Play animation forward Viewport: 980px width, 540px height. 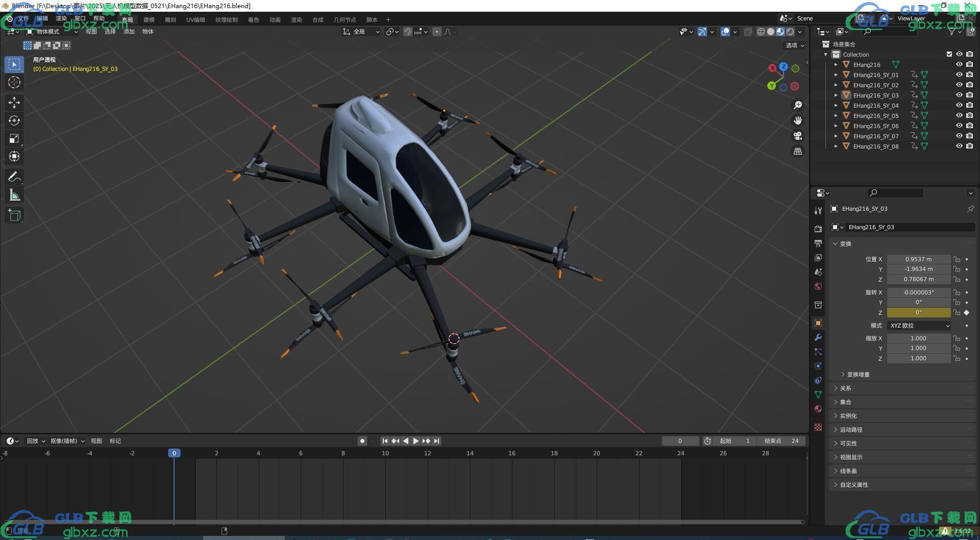point(416,441)
